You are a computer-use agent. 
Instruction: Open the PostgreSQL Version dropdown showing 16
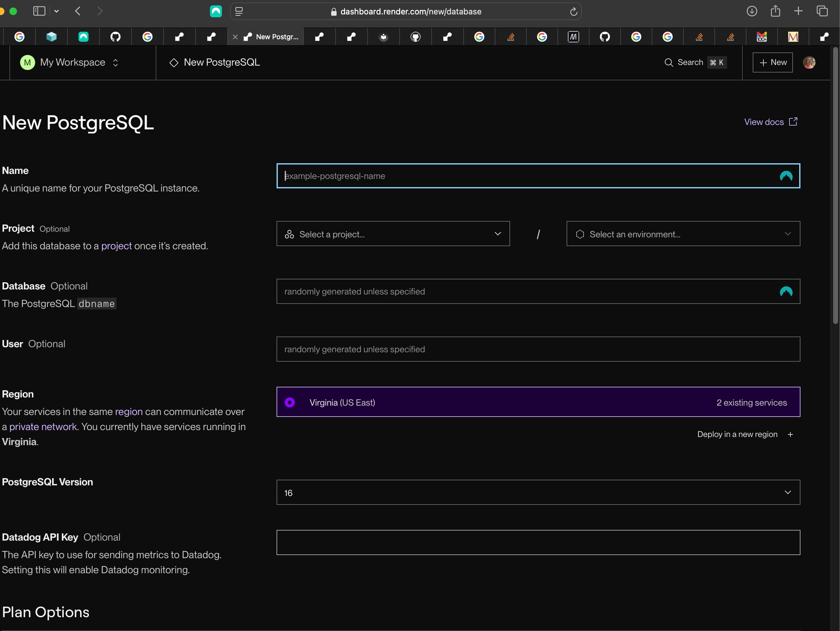538,492
